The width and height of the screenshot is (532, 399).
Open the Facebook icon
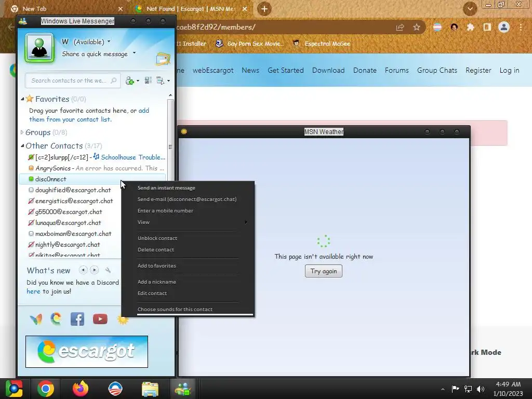click(x=77, y=320)
